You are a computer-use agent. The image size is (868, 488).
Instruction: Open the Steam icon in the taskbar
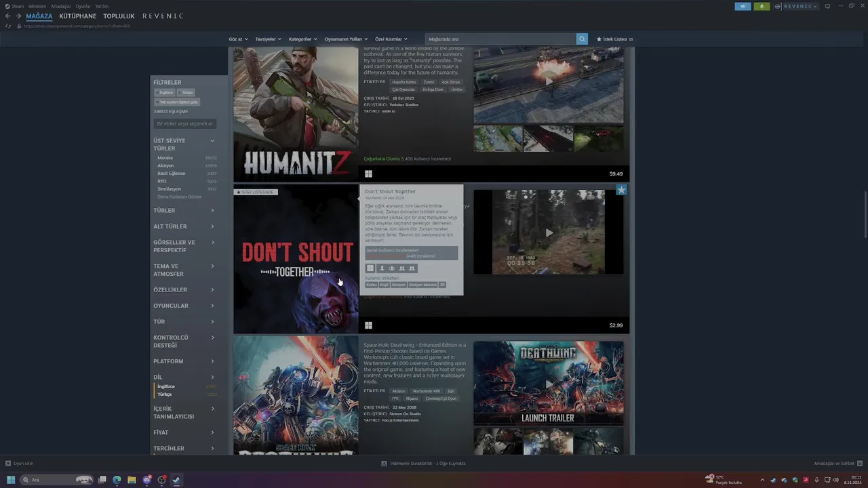[x=176, y=480]
